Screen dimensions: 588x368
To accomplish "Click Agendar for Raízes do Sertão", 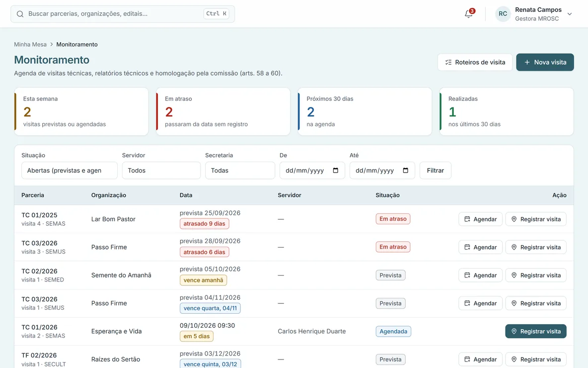I will 480,360.
